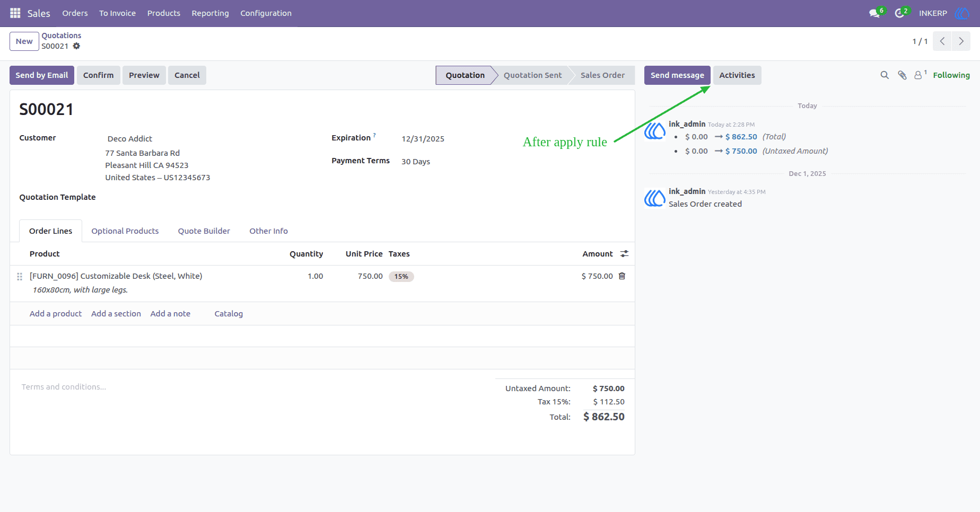Switch to Quote Builder tab
The width and height of the screenshot is (980, 512).
tap(204, 231)
